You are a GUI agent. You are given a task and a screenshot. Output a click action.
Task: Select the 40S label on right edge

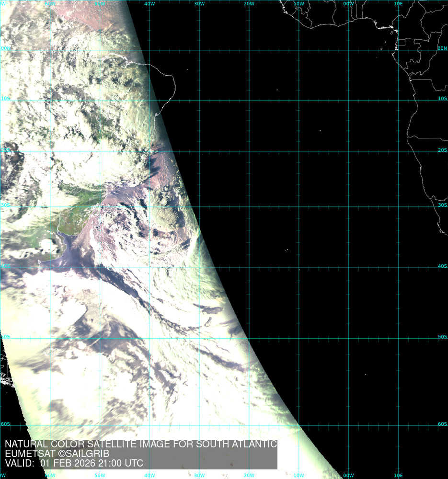coord(442,266)
